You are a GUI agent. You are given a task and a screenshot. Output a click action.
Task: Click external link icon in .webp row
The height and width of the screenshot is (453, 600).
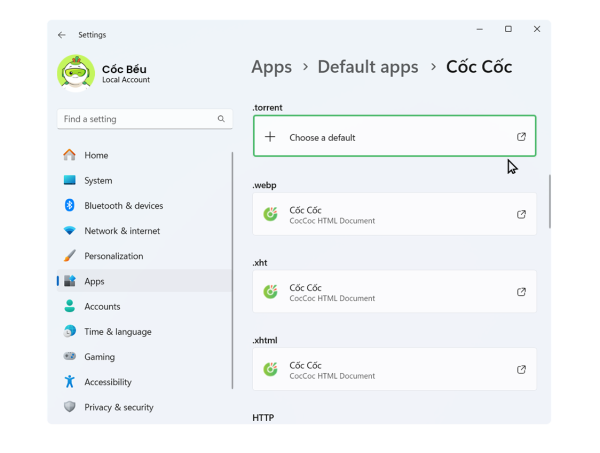(x=521, y=215)
